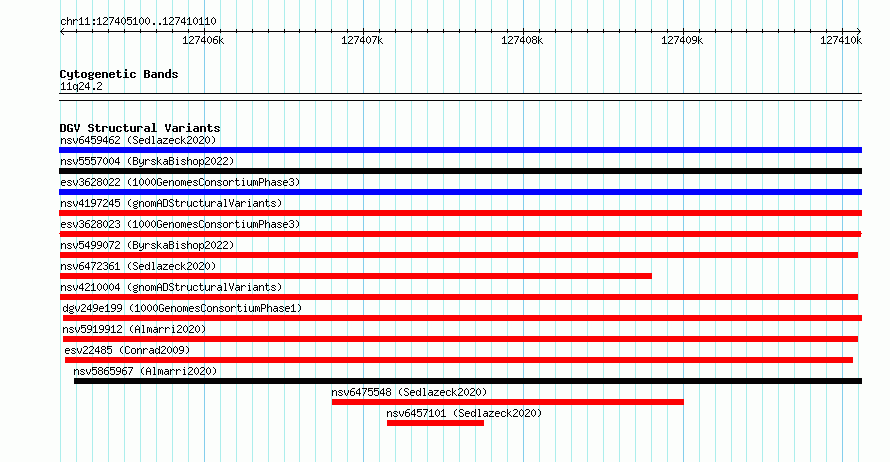Screen dimensions: 890x462
Task: Select the short red bar under nsv6457101
Action: tap(435, 423)
